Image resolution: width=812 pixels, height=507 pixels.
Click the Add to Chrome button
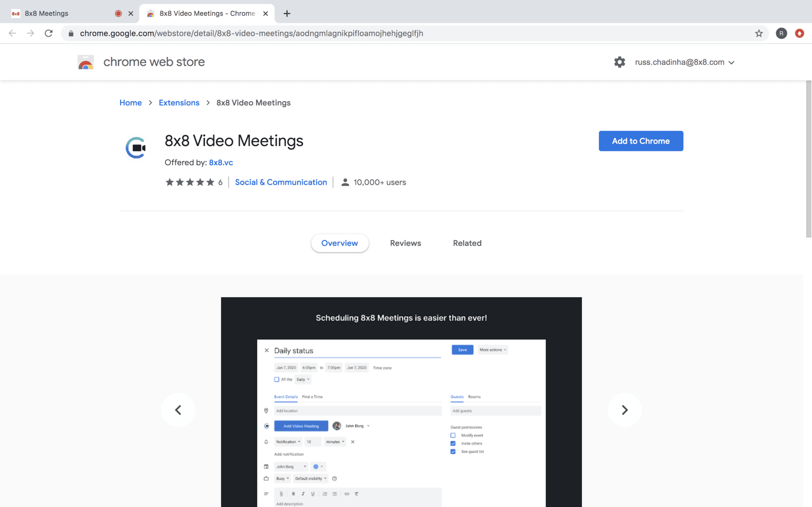tap(641, 141)
